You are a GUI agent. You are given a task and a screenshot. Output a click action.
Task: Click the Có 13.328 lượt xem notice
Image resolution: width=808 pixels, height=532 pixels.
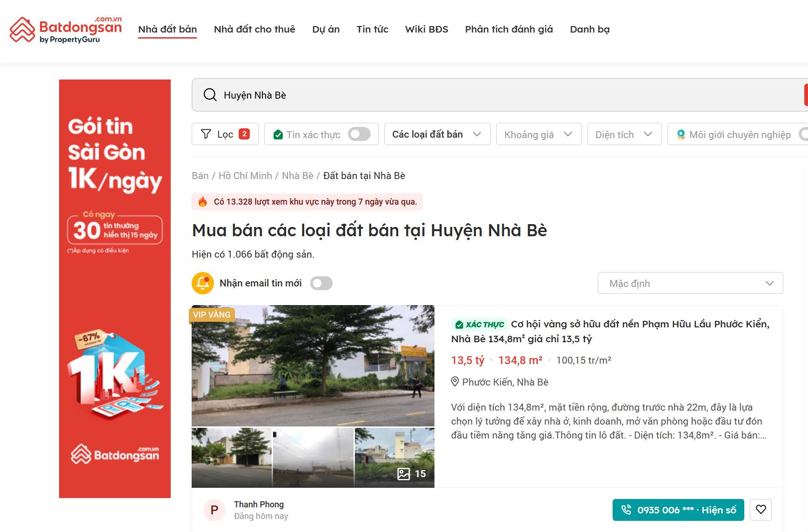click(x=307, y=202)
